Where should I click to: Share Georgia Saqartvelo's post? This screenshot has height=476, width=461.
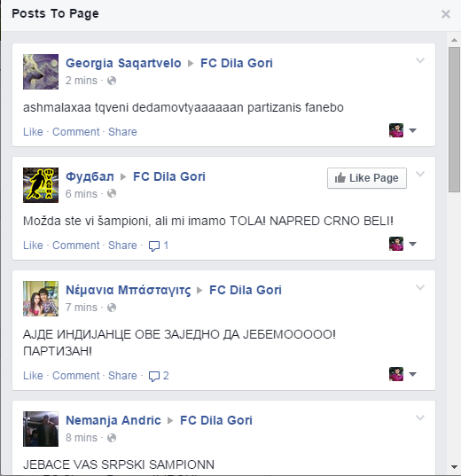click(122, 132)
